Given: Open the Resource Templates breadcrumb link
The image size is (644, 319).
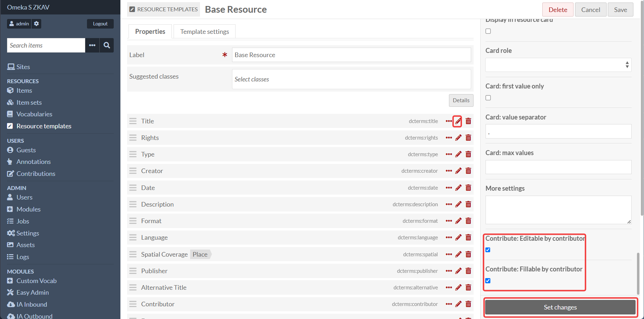Looking at the screenshot, I should [163, 10].
